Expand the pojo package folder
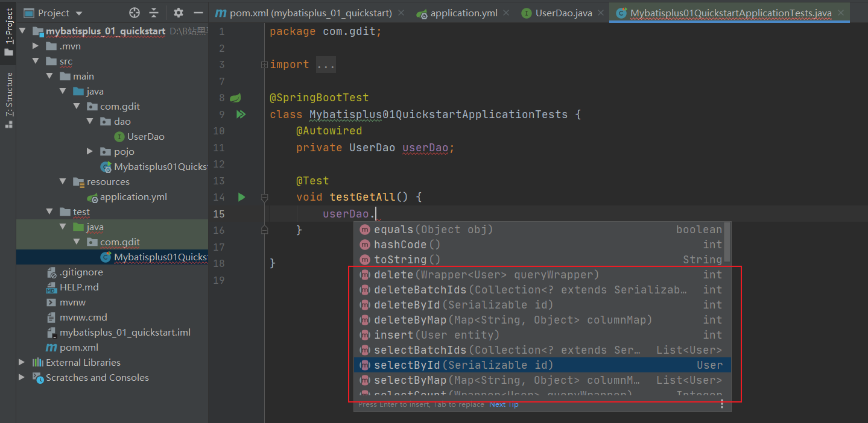 pyautogui.click(x=90, y=151)
